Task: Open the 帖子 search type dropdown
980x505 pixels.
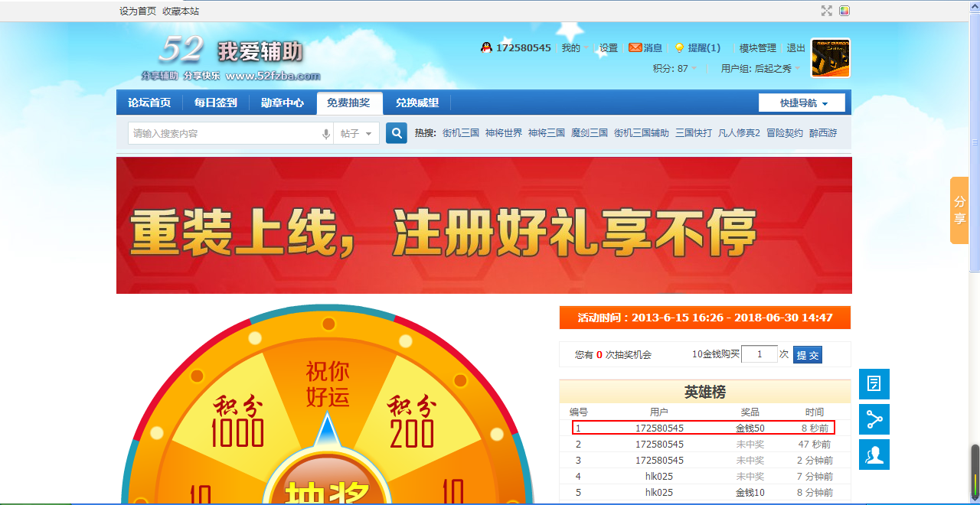Action: (356, 133)
